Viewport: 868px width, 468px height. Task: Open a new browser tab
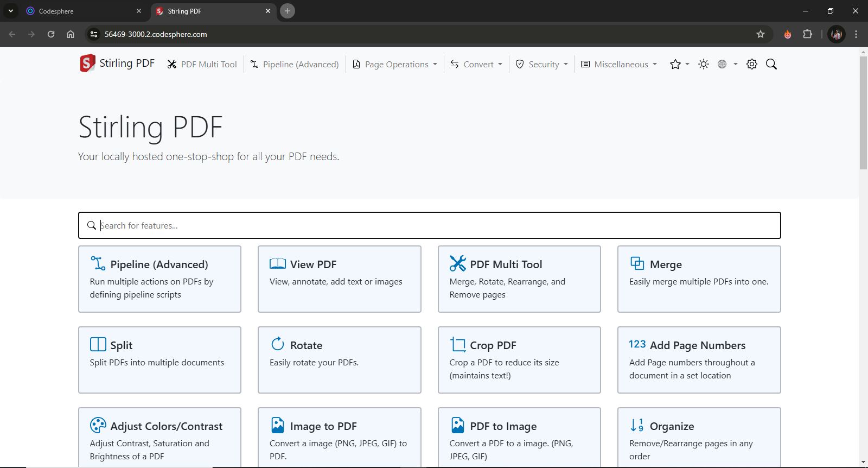pyautogui.click(x=288, y=11)
